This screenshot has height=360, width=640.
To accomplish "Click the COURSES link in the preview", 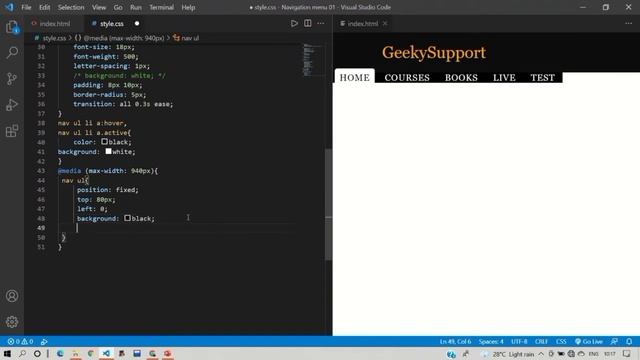I will click(x=407, y=78).
